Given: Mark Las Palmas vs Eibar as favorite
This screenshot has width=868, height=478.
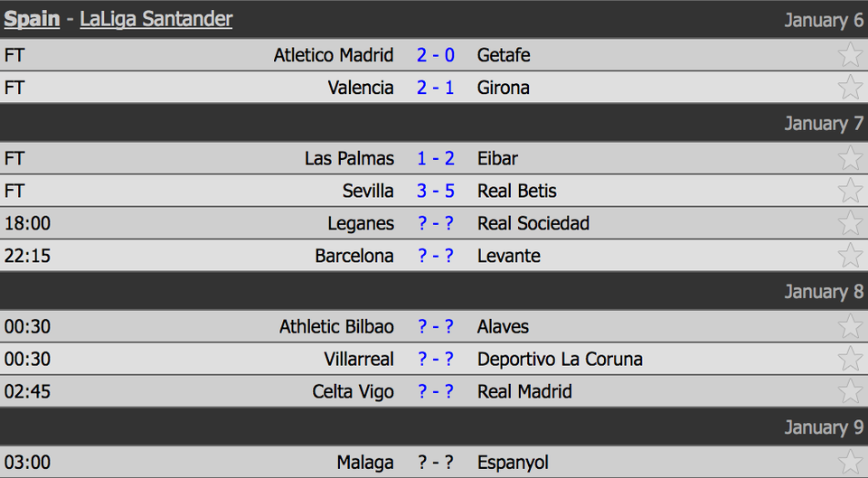Looking at the screenshot, I should 850,158.
